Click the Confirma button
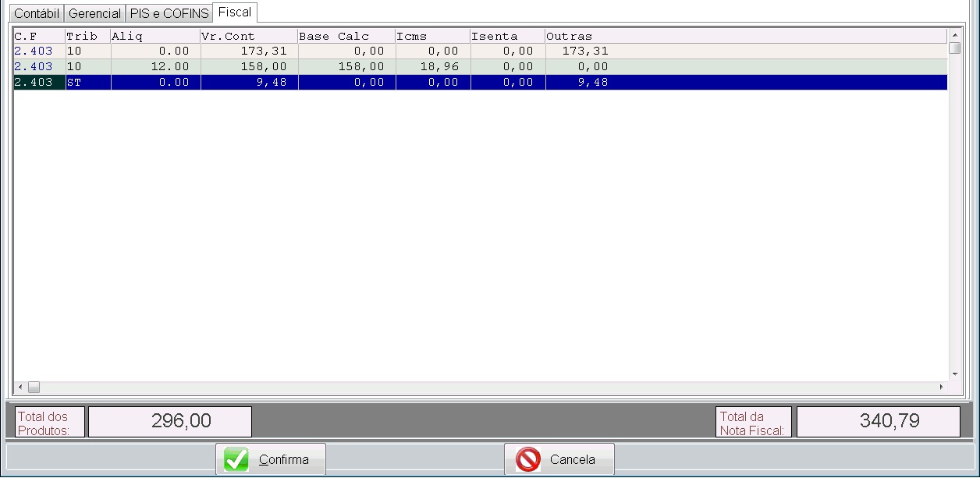This screenshot has width=980, height=478. pyautogui.click(x=270, y=459)
